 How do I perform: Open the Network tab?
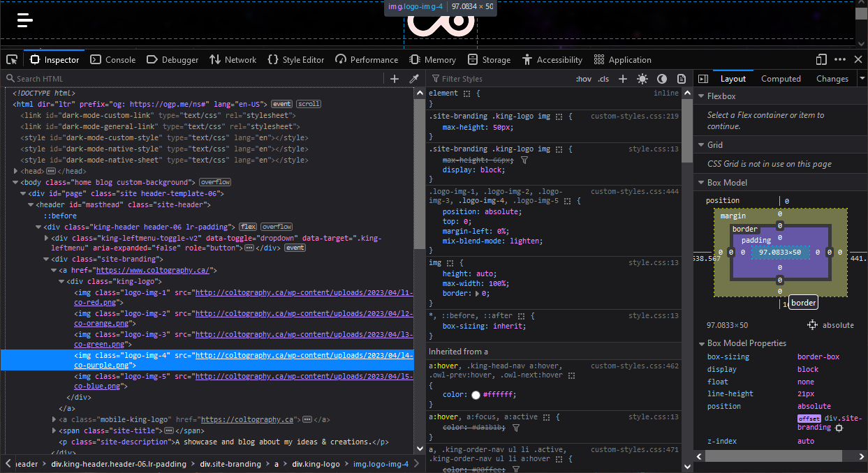(233, 60)
